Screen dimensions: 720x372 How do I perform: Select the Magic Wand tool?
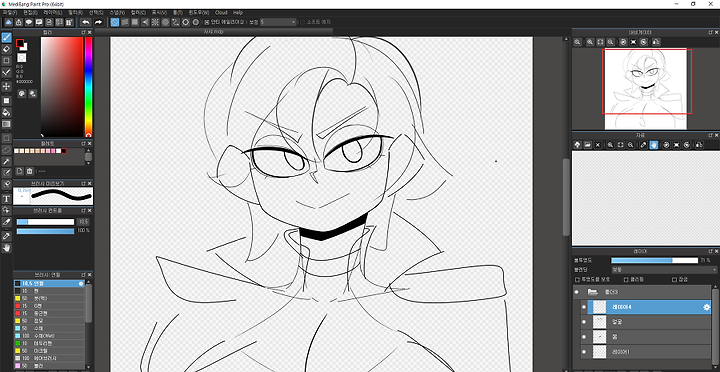[x=6, y=161]
